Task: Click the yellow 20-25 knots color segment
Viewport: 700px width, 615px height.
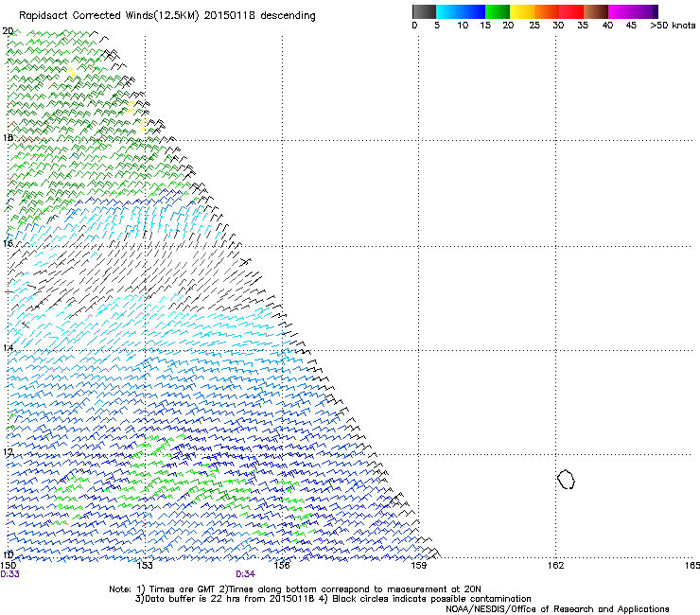Action: pos(522,11)
